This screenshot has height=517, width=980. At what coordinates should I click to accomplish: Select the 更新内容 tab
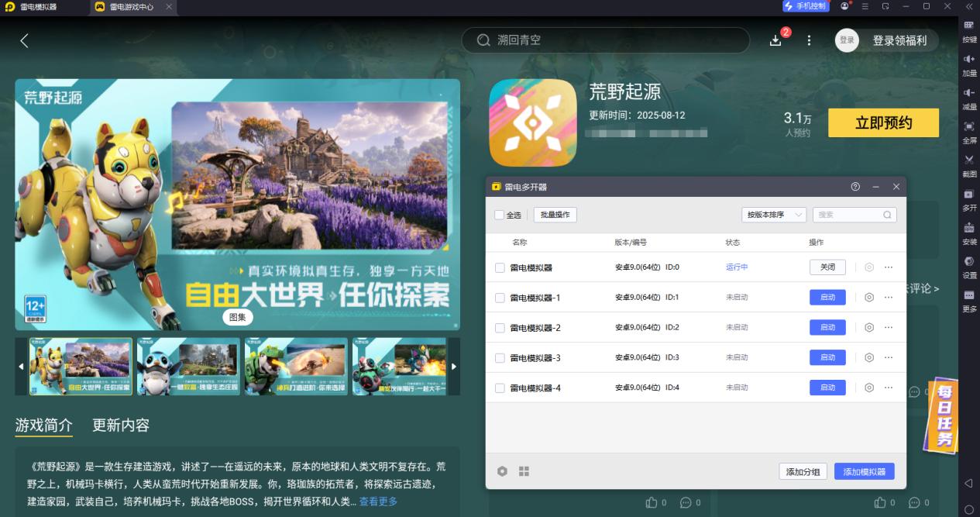[x=121, y=425]
